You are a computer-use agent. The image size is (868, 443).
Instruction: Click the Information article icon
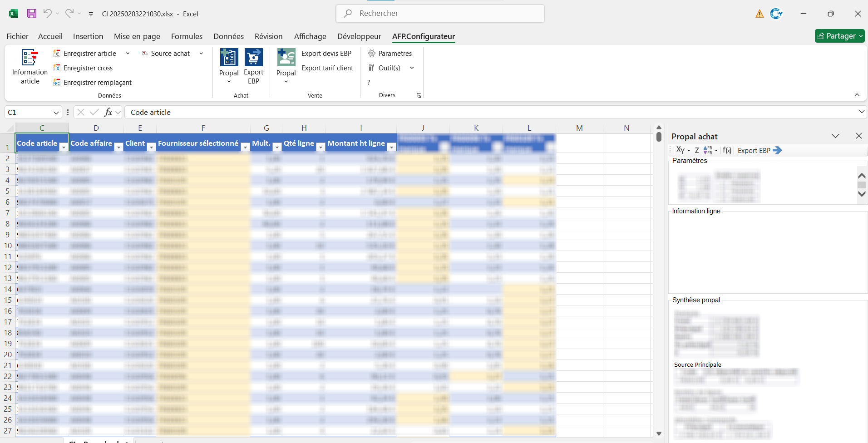(x=30, y=58)
